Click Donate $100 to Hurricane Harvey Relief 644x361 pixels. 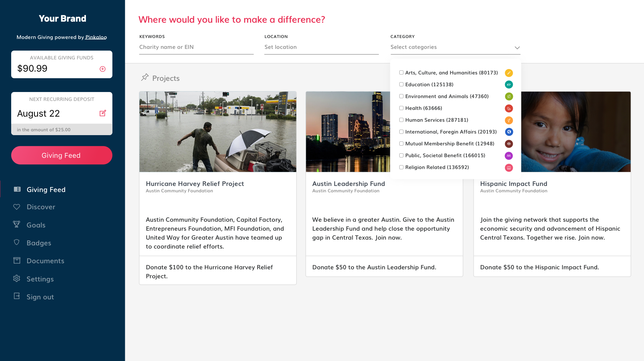click(x=209, y=272)
